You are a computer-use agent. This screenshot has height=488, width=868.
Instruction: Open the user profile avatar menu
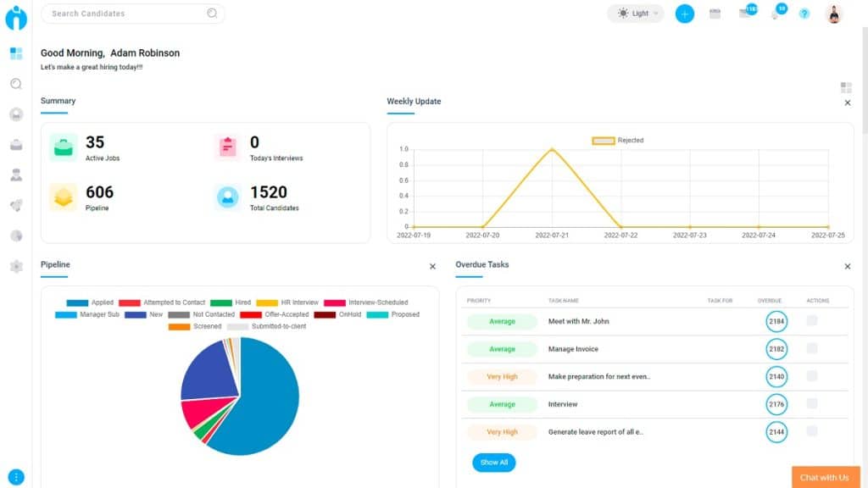(x=834, y=14)
